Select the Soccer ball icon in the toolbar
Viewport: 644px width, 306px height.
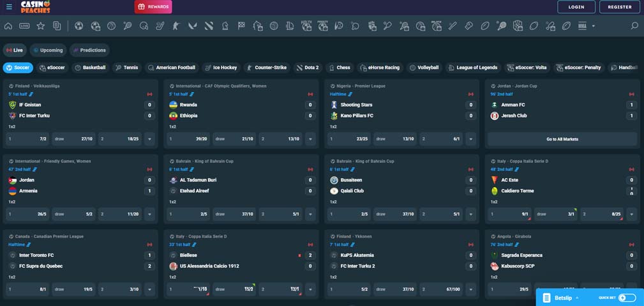coord(79,26)
